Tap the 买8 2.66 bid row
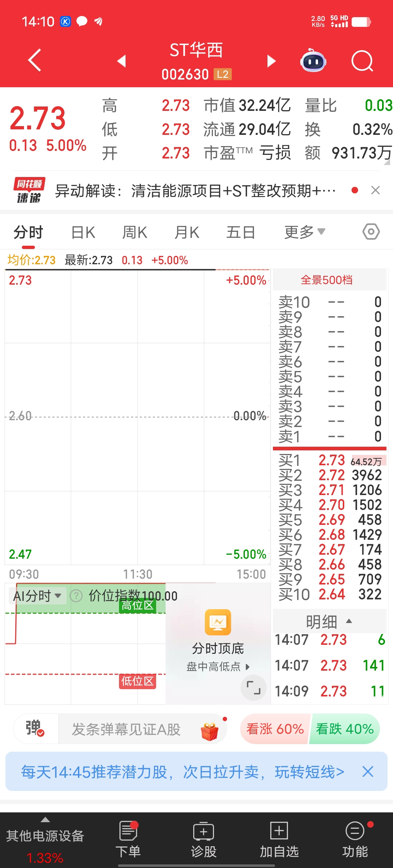Viewport: 393px width, 868px height. pyautogui.click(x=329, y=564)
